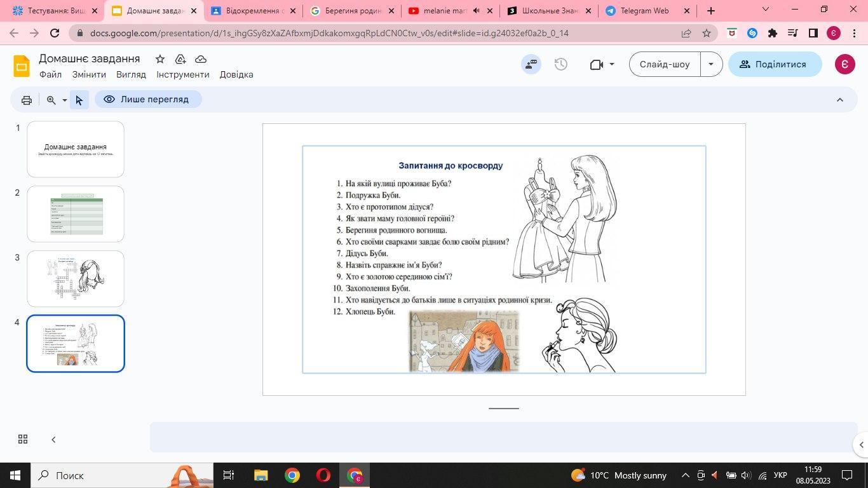868x488 pixels.
Task: Click the Google Slides home logo
Action: point(22,66)
